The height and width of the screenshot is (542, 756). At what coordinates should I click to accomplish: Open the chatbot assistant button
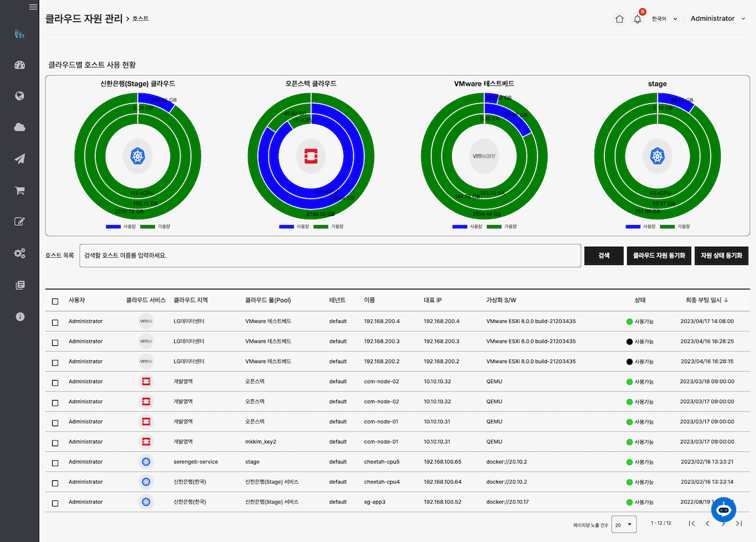pos(723,509)
